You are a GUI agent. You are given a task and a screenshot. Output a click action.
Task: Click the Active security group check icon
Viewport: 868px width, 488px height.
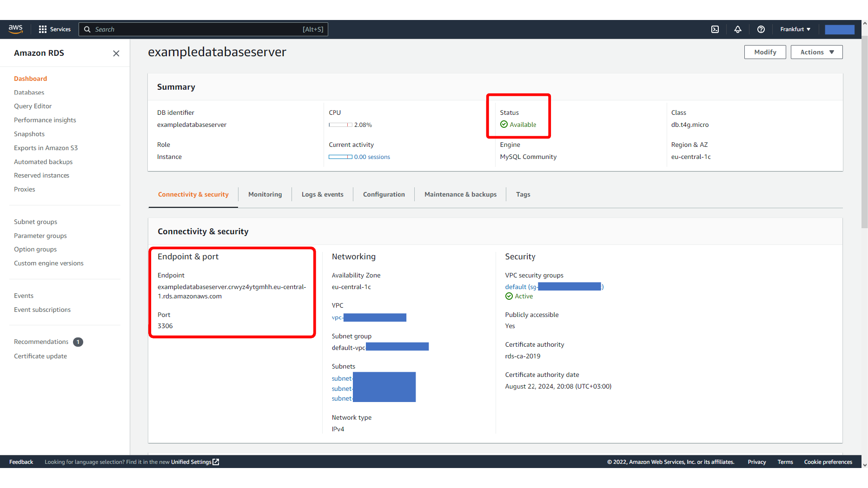point(509,296)
